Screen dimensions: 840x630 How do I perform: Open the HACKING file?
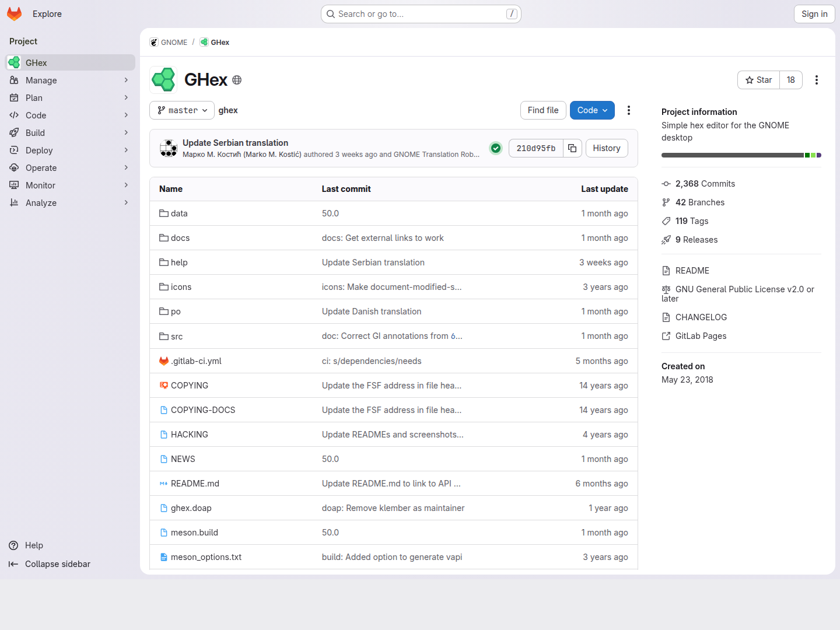(190, 435)
